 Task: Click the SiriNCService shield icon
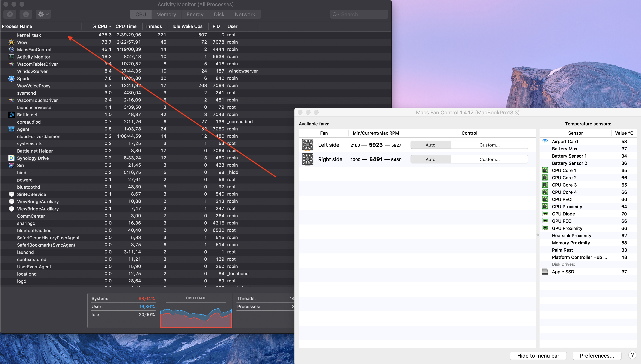[11, 194]
